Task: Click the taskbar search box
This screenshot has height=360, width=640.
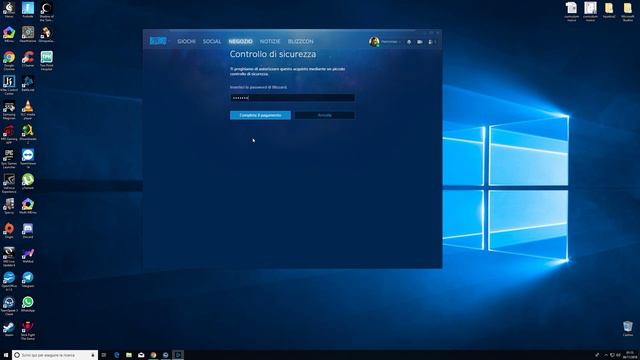Action: pyautogui.click(x=55, y=355)
